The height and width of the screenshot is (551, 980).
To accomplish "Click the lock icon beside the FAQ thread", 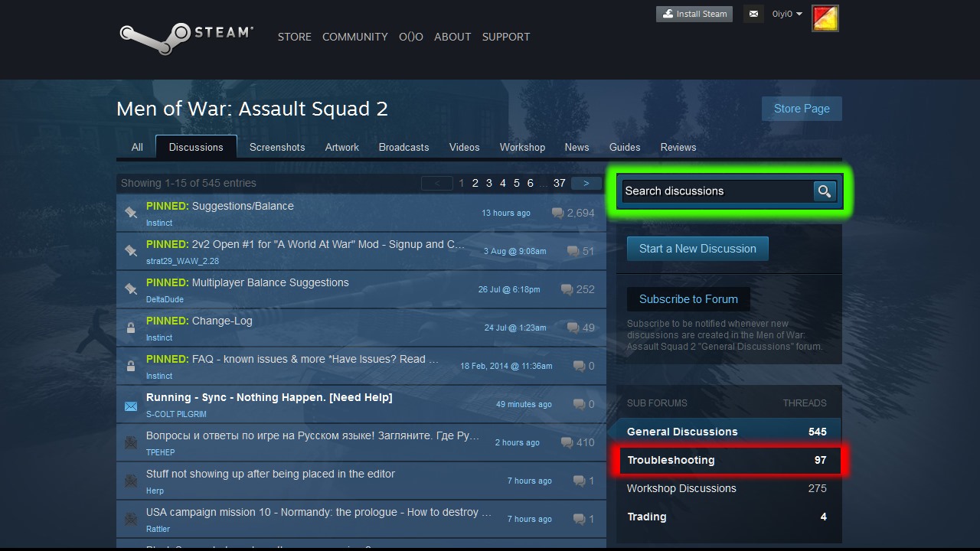I will 131,366.
